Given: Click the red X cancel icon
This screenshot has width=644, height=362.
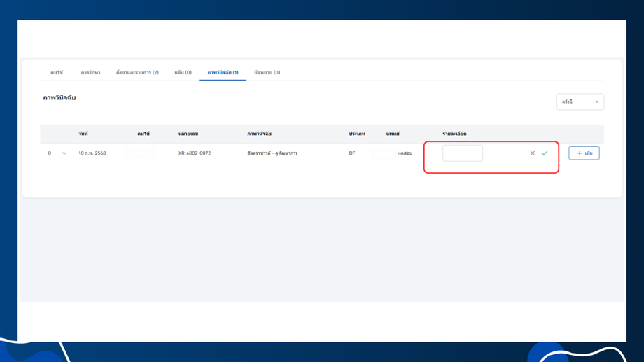Looking at the screenshot, I should tap(532, 153).
